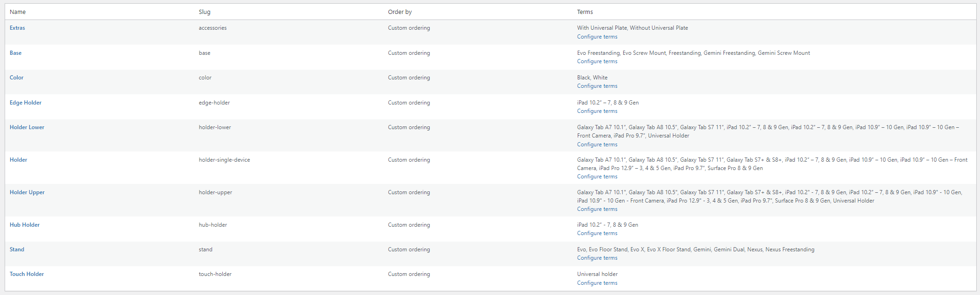Open the Holder Upper attribute
The height and width of the screenshot is (295, 980).
tap(27, 192)
